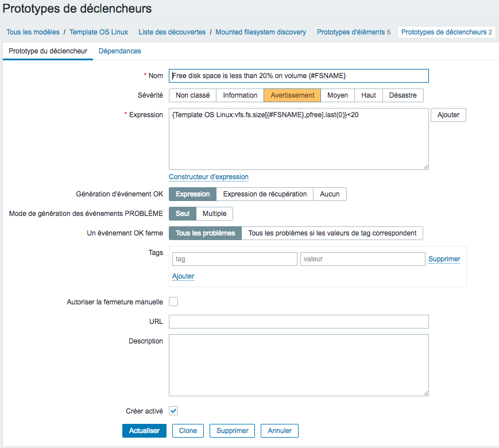Screen dimensions: 499x448
Task: Focus the URL input field
Action: pos(299,322)
